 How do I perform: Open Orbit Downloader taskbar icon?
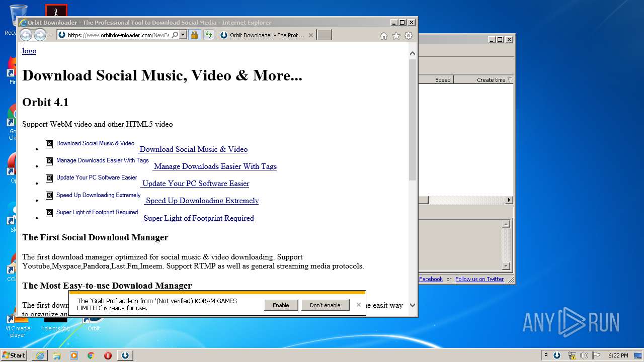[125, 355]
